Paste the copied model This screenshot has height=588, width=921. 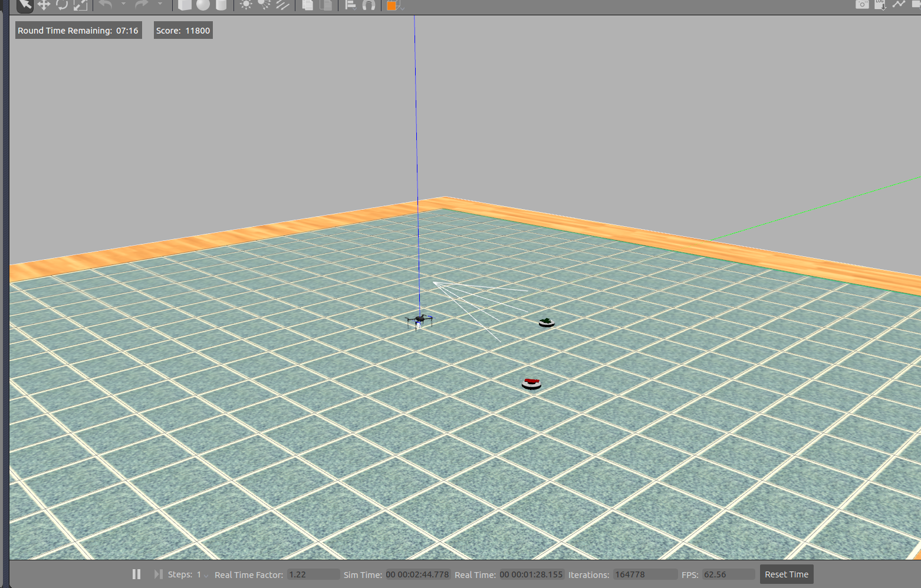point(326,5)
